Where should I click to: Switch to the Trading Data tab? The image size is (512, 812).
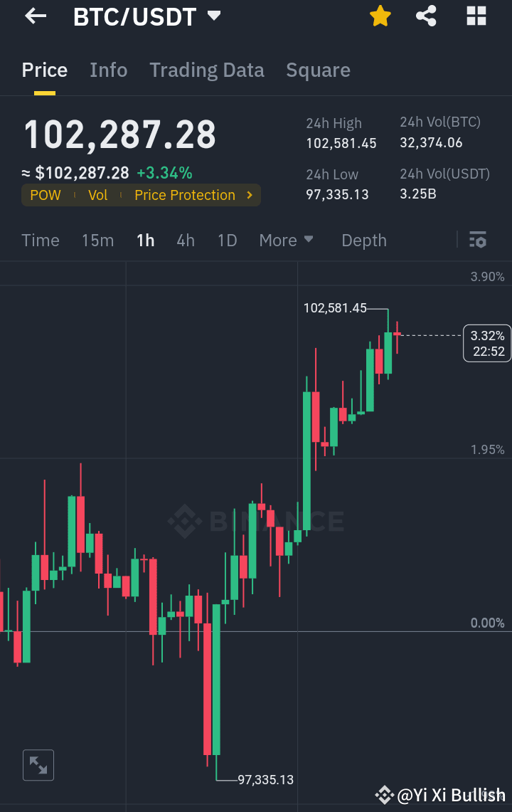(x=206, y=70)
